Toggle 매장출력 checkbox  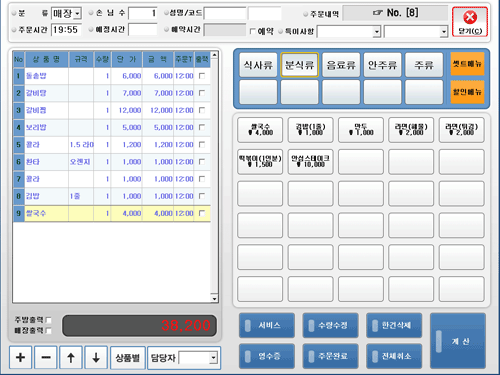pyautogui.click(x=49, y=331)
